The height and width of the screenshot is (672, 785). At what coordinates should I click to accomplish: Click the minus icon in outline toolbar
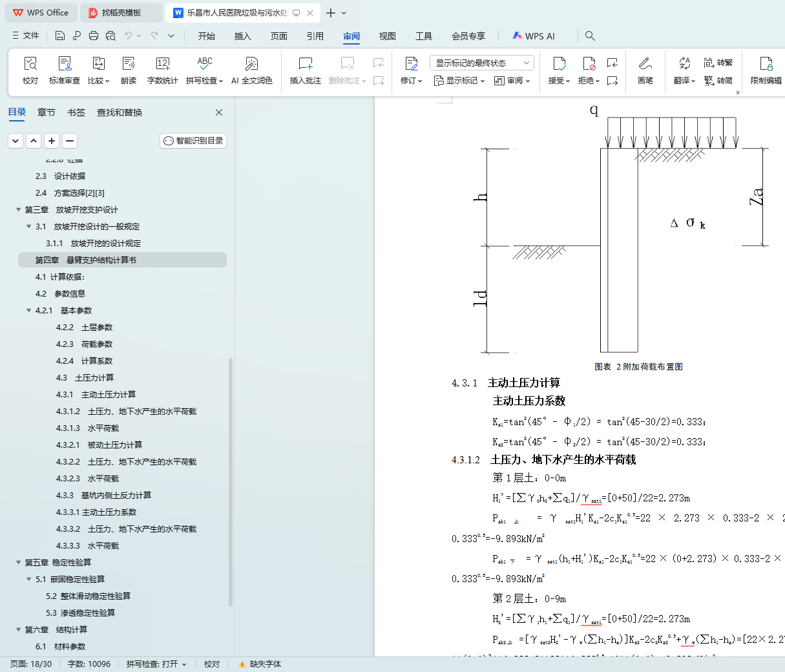point(70,140)
